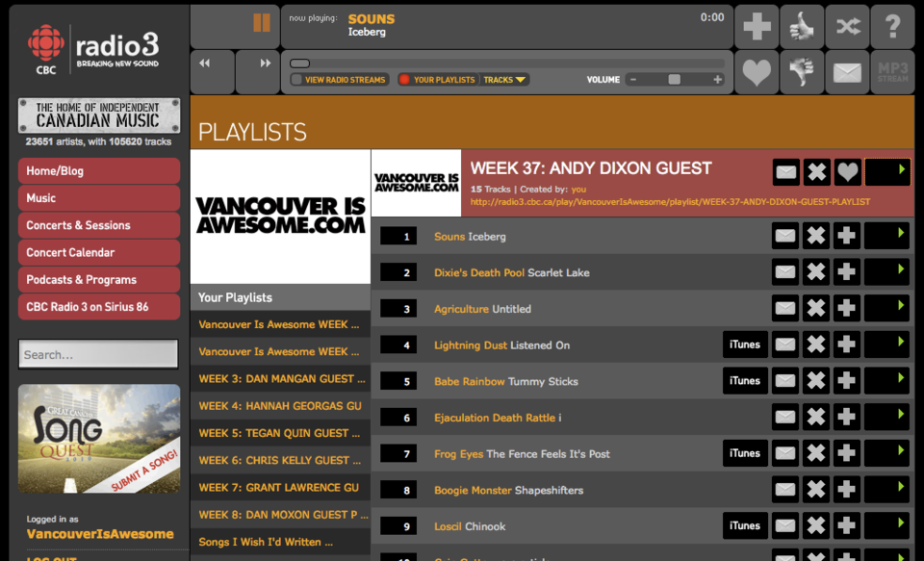Play Dixie's Death Pool Scarlet Lake
Image resolution: width=924 pixels, height=561 pixels.
[886, 272]
